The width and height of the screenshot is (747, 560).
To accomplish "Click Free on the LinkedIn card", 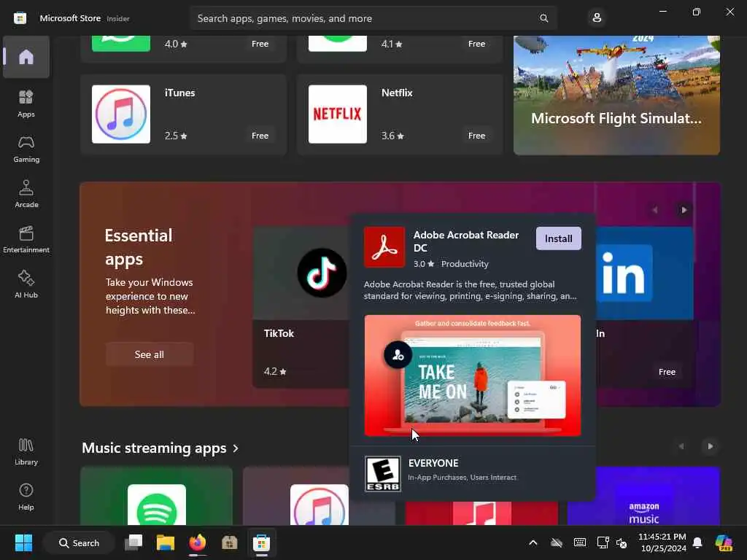I will click(x=667, y=372).
